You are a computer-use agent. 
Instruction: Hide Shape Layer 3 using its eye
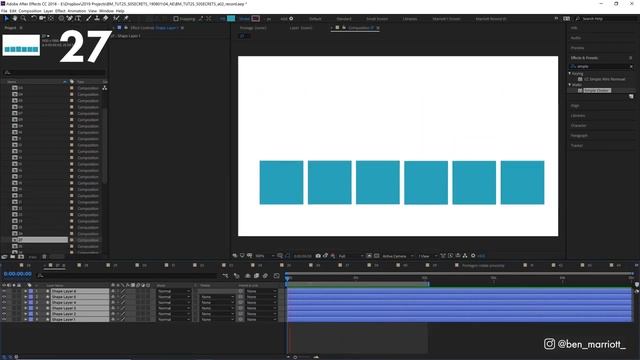coord(4,309)
